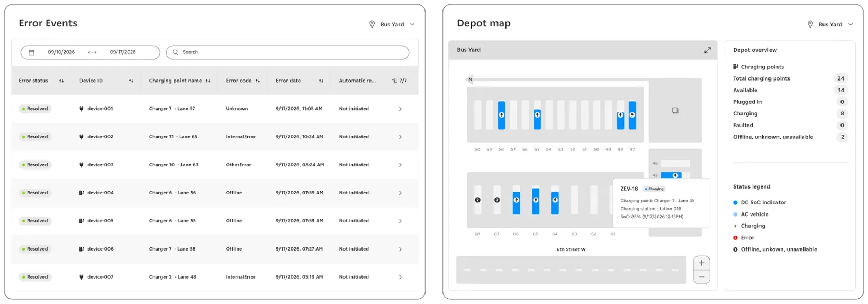The height and width of the screenshot is (304, 868).
Task: Click the Resolved badge for device-005
Action: [x=35, y=221]
